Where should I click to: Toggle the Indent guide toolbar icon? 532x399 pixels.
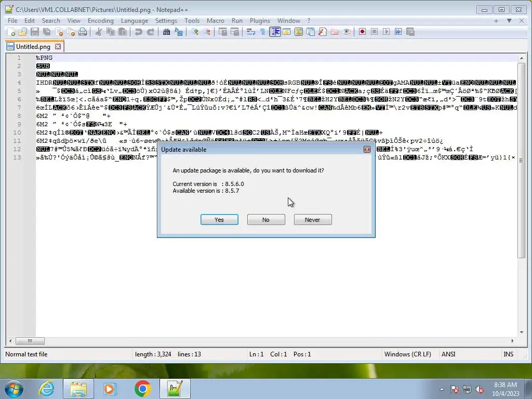coord(275,32)
